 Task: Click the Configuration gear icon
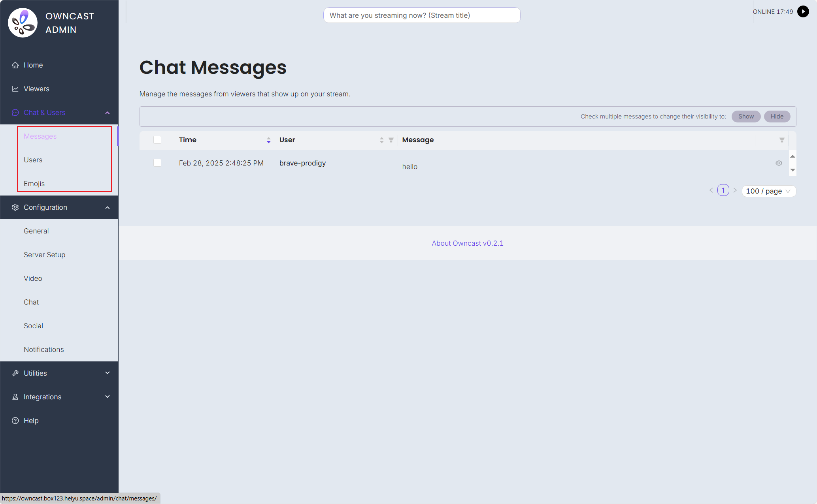[15, 207]
